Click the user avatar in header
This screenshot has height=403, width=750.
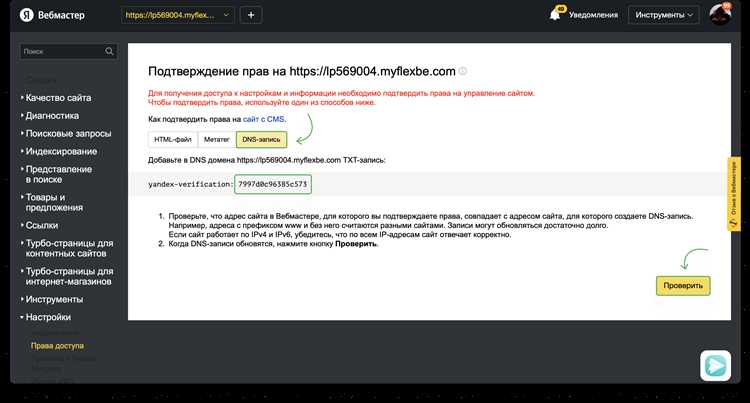(x=720, y=14)
